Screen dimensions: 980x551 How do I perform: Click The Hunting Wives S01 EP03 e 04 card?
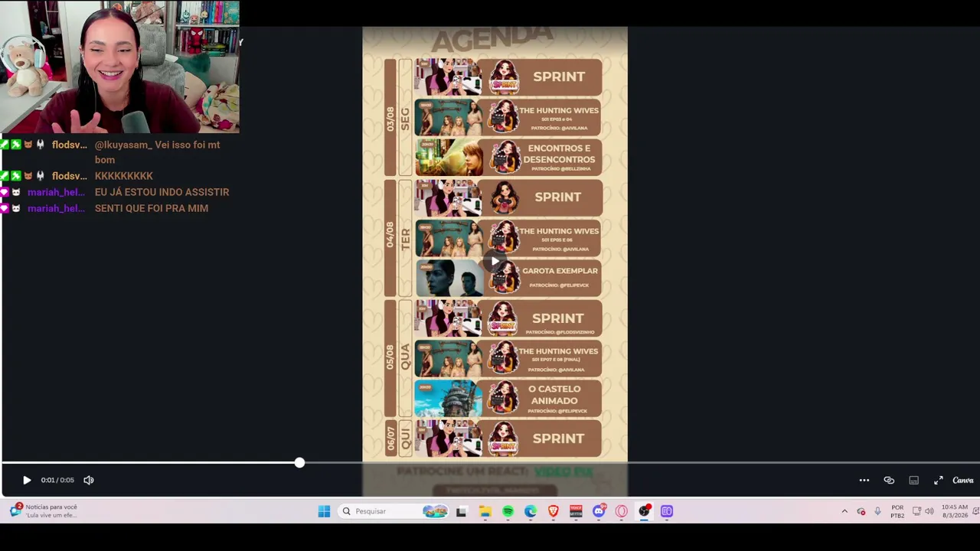[508, 116]
